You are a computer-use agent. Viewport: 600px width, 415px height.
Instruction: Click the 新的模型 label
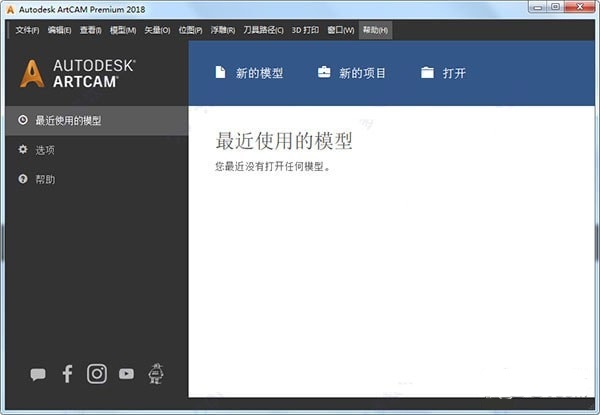259,73
